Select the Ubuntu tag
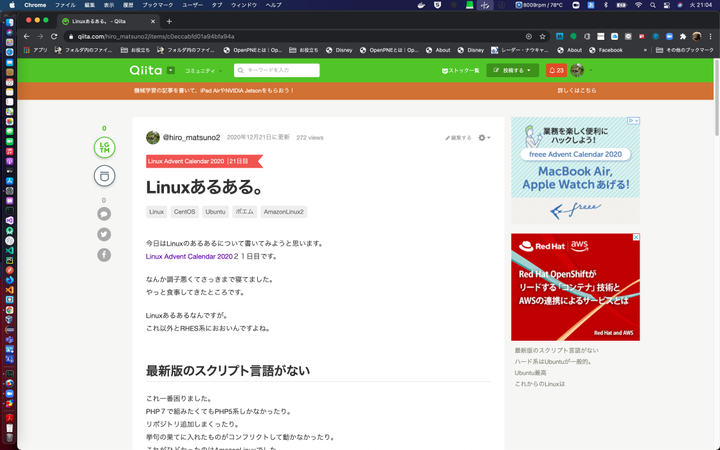The width and height of the screenshot is (720, 450). [215, 212]
